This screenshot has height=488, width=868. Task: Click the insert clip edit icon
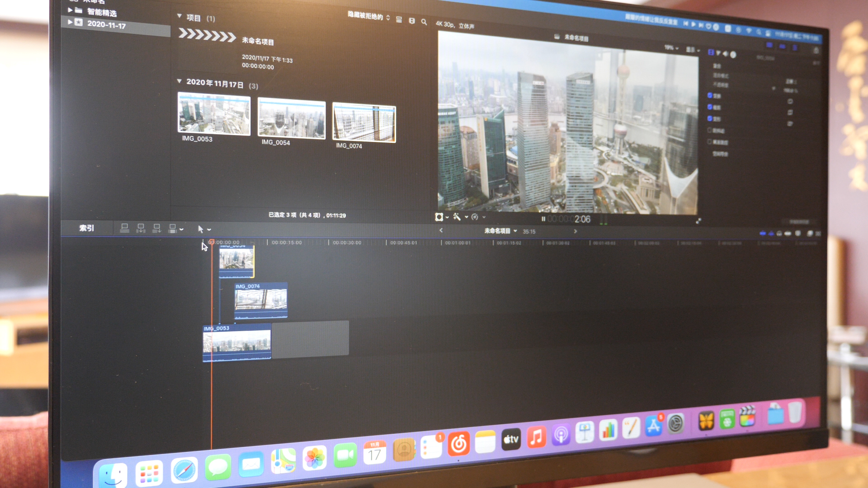(141, 228)
